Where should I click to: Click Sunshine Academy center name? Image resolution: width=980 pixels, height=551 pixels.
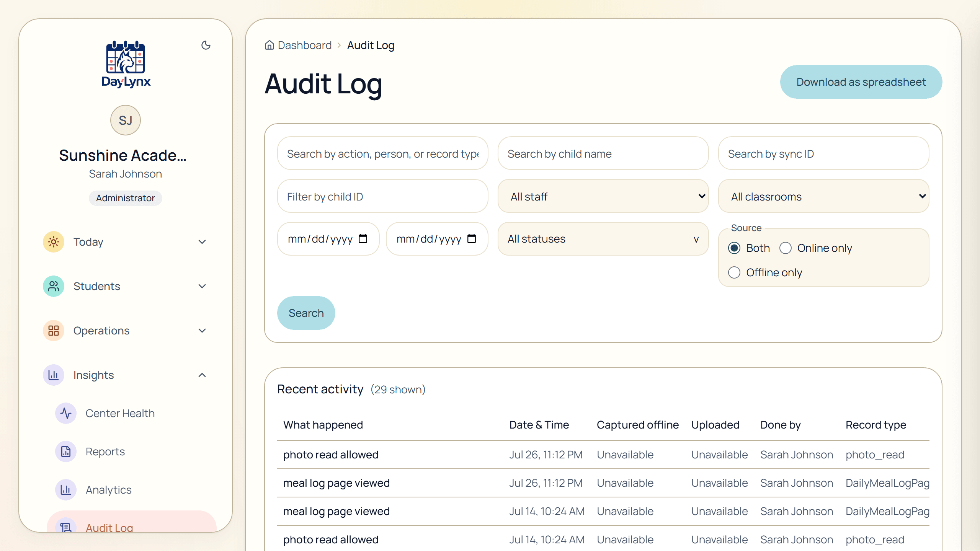(x=122, y=155)
